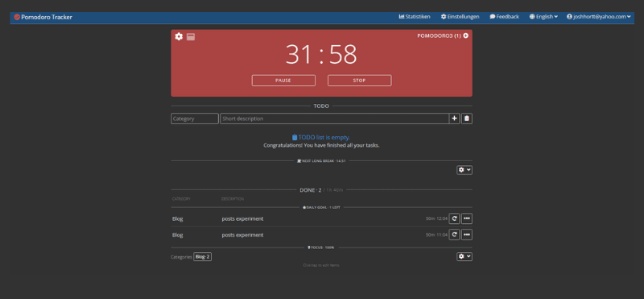Image resolution: width=644 pixels, height=299 pixels.
Task: Focus the Short description field
Action: coord(334,118)
